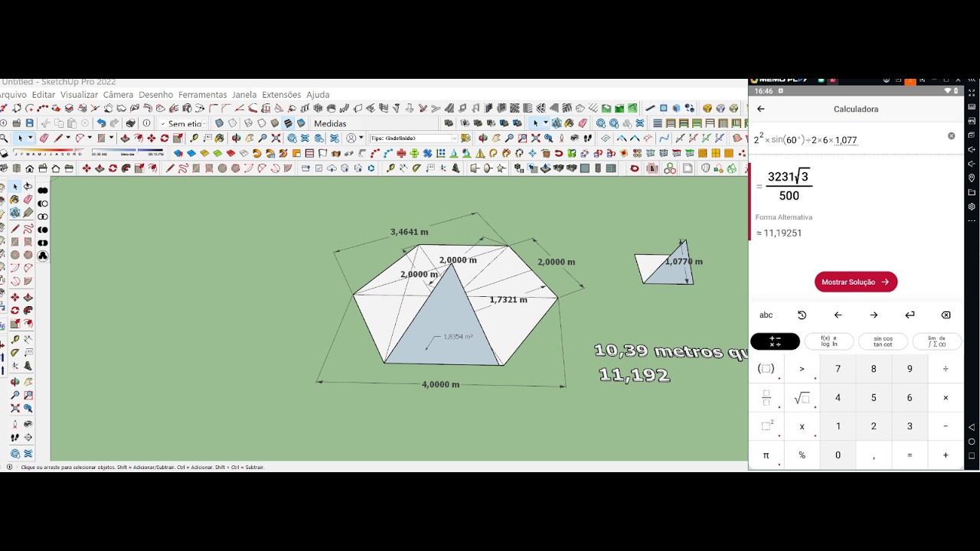This screenshot has width=980, height=551.
Task: Expand Select tool dropdown arrow in top toolbar
Action: point(30,138)
